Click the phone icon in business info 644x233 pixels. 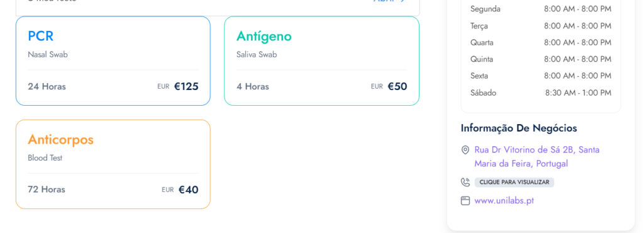point(465,182)
